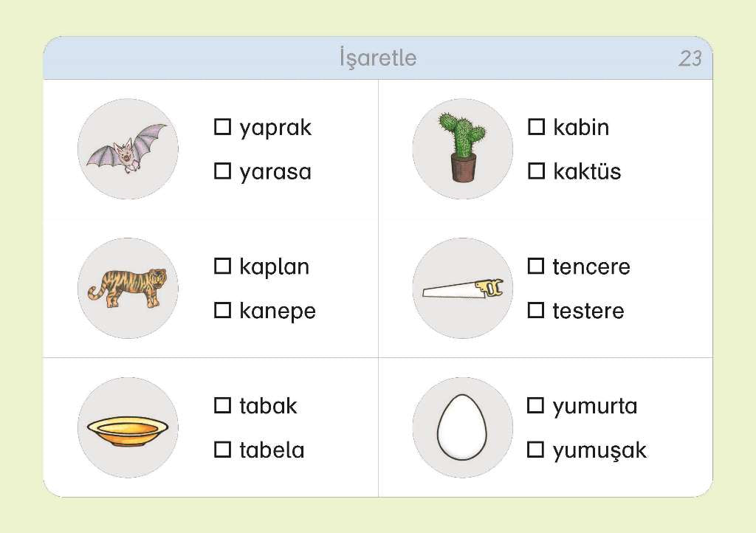Viewport: 756px width, 533px height.
Task: Click the page number 23
Action: click(690, 59)
